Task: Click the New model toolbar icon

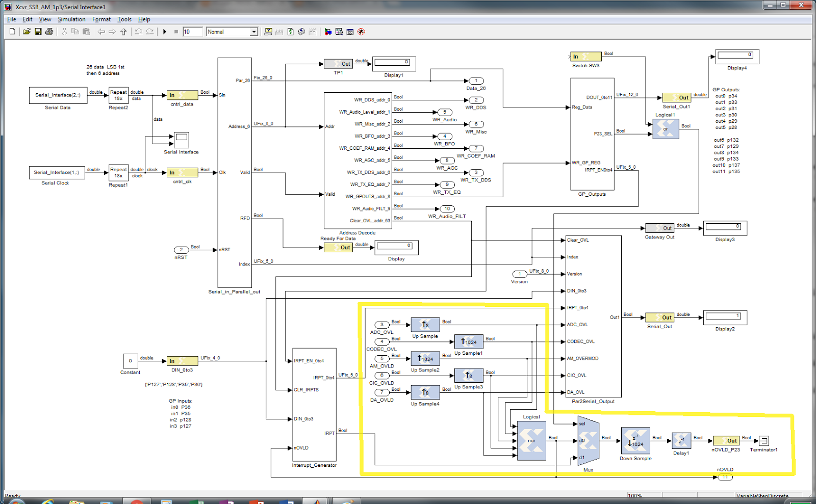Action: click(x=13, y=32)
